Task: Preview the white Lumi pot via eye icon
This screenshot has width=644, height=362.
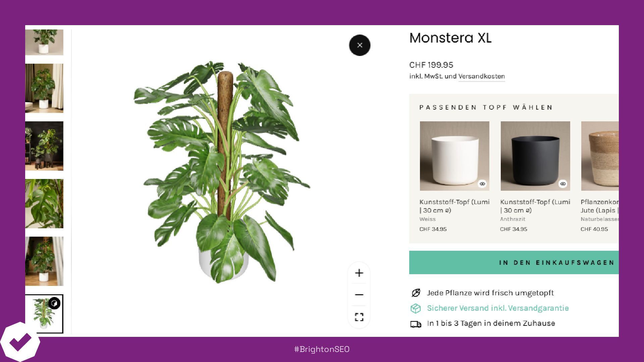Action: point(482,184)
